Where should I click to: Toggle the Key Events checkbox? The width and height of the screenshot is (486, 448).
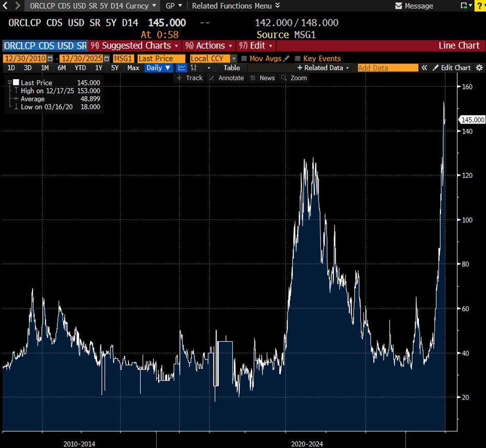pos(297,58)
